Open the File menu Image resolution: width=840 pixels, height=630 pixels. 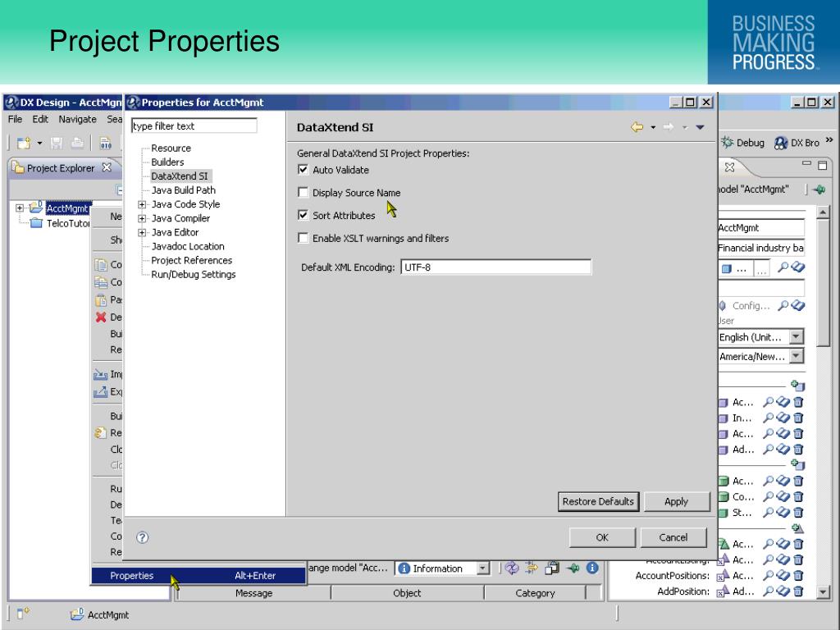pos(15,119)
